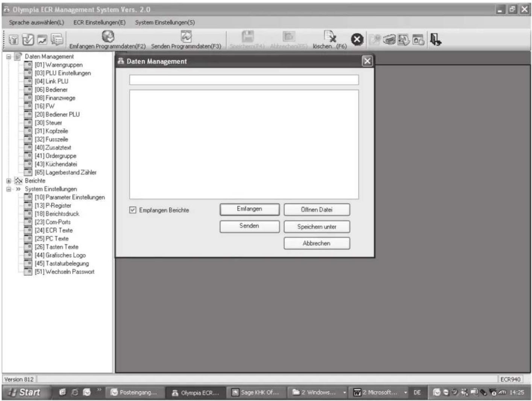The height and width of the screenshot is (401, 532).
Task: Click the grayed Speichern (F4) disk icon
Action: pos(247,36)
